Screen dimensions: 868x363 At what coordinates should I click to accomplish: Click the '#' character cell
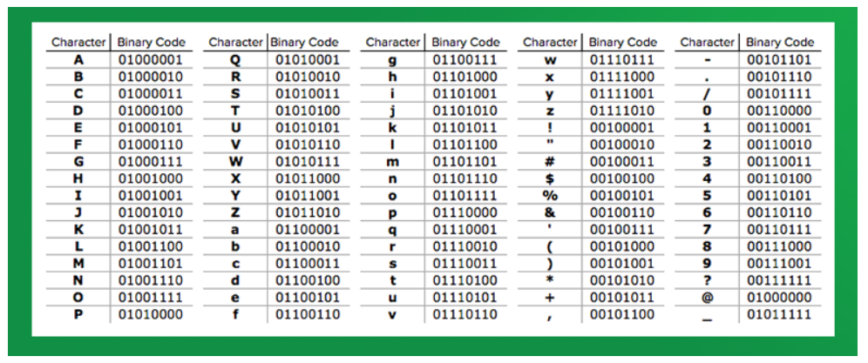(x=550, y=162)
